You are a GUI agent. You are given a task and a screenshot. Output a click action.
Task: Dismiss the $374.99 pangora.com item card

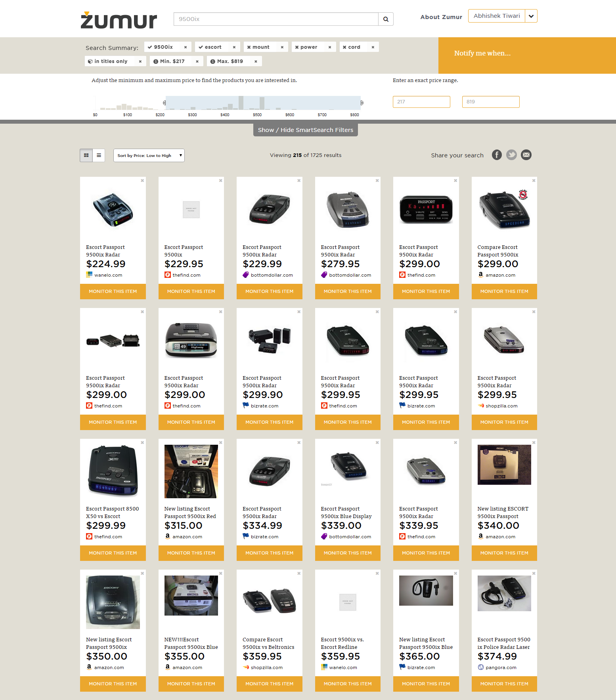pos(534,574)
